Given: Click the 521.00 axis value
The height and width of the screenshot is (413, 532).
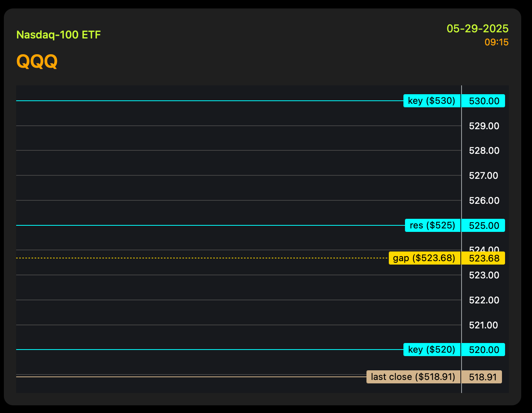Looking at the screenshot, I should (483, 325).
